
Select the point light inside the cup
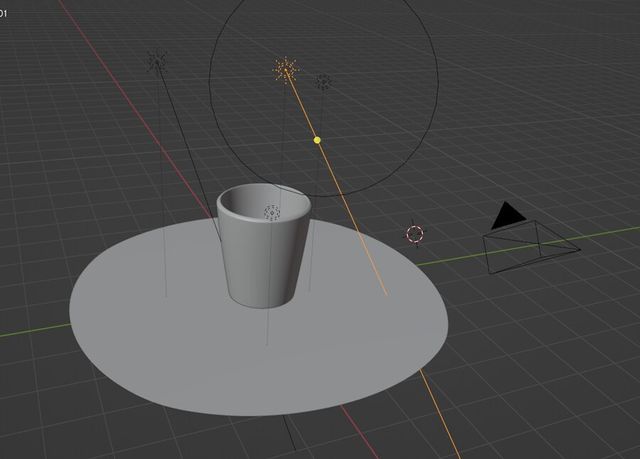tap(271, 212)
